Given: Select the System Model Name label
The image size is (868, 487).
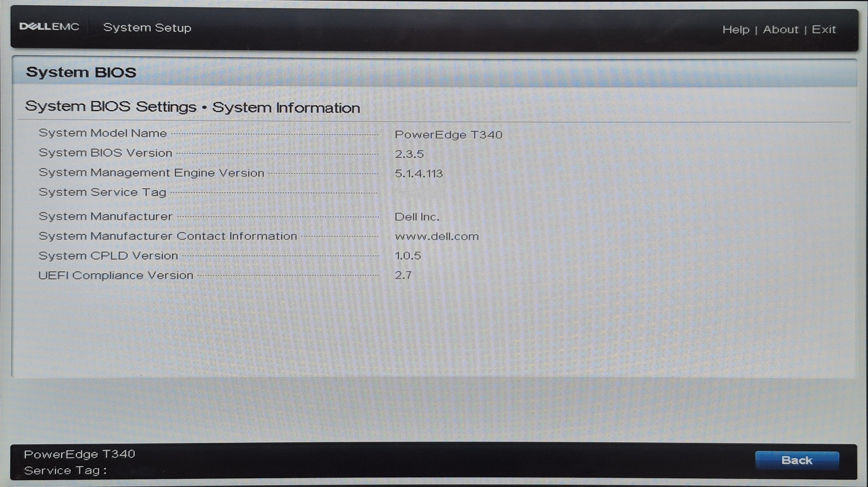Looking at the screenshot, I should (103, 133).
